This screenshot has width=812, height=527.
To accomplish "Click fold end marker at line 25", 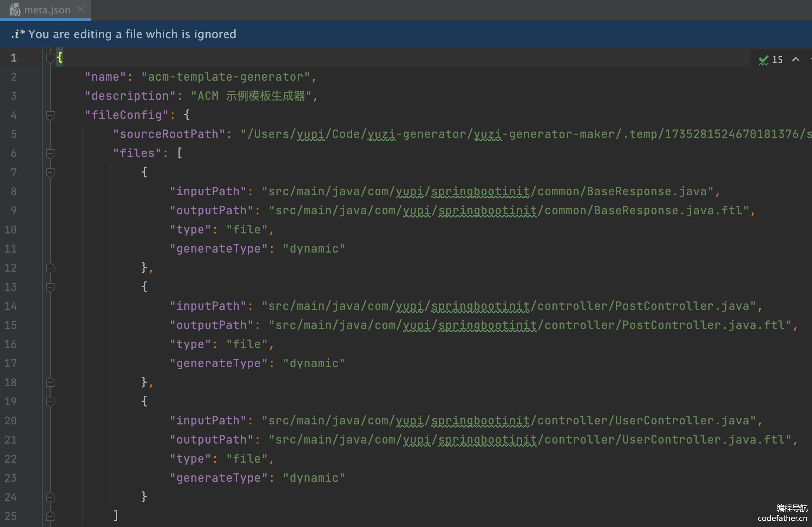I will coord(50,516).
